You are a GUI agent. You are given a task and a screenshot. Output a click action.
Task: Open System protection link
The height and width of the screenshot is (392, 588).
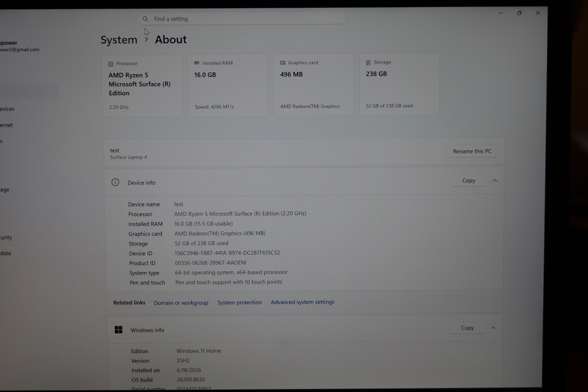240,302
